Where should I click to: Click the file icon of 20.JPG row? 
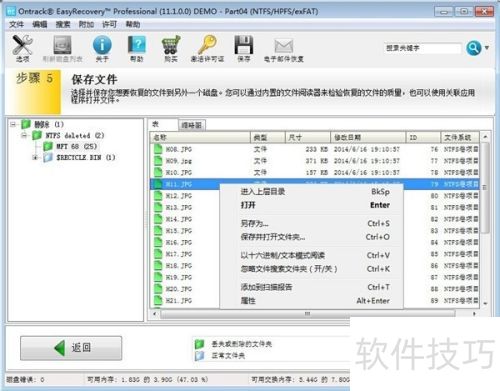[x=158, y=289]
